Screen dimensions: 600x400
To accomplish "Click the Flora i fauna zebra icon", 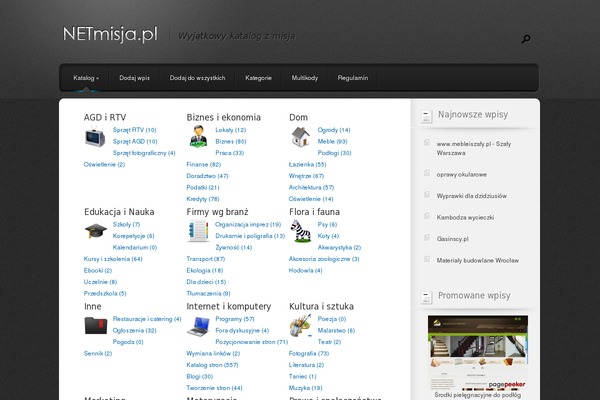I will pyautogui.click(x=300, y=232).
